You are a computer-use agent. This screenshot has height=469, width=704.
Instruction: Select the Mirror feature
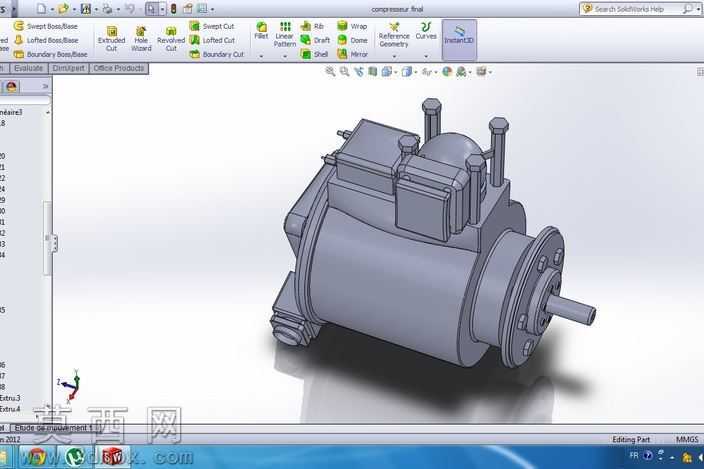pyautogui.click(x=352, y=54)
